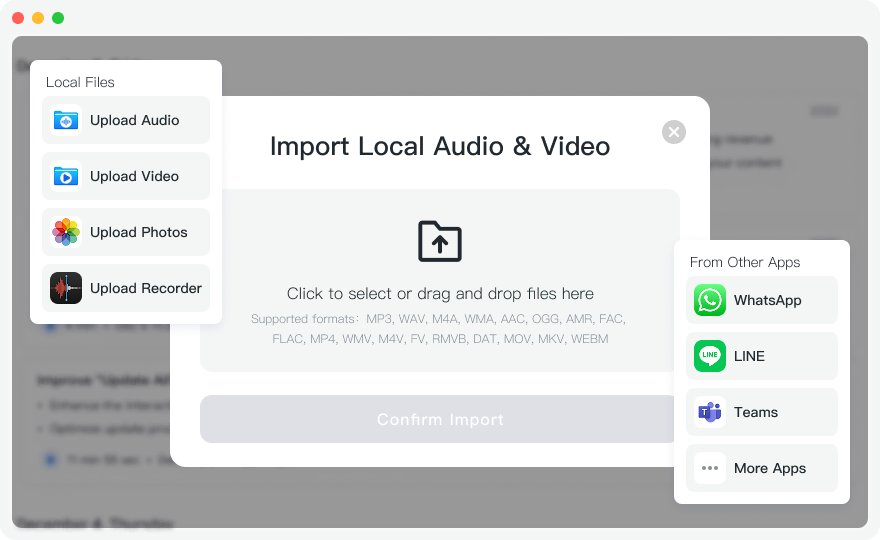Pick the More Apps text label
Screen dimensions: 880x540
tap(769, 468)
